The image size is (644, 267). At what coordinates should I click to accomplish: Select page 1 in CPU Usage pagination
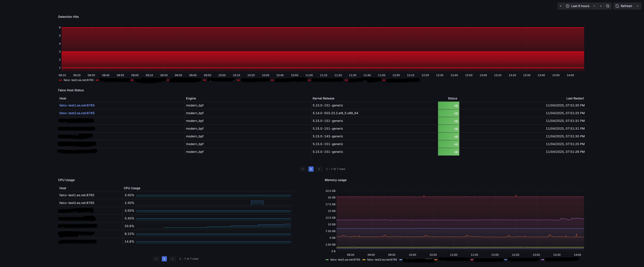pos(164,259)
